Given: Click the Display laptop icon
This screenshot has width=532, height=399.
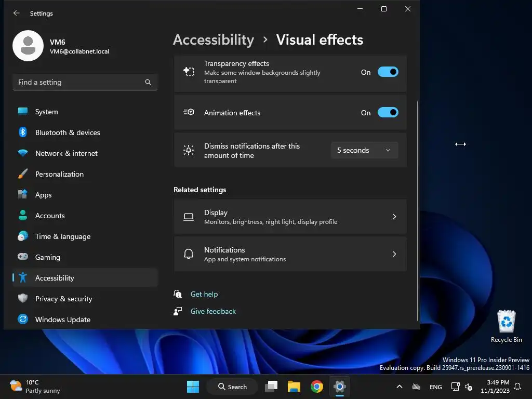Looking at the screenshot, I should pyautogui.click(x=189, y=217).
